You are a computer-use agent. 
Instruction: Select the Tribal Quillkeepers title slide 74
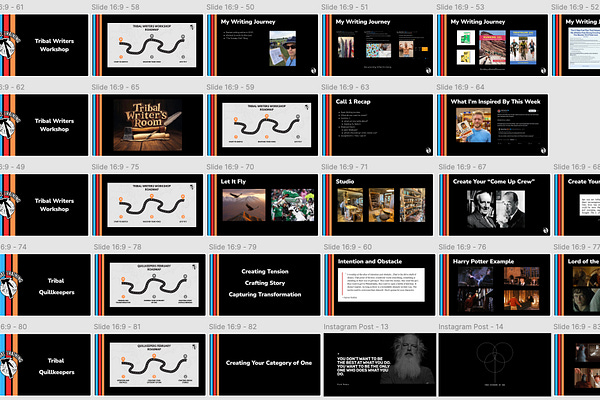pos(45,285)
